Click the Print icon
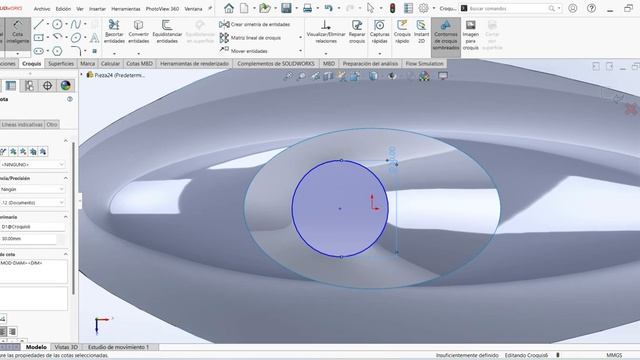The height and width of the screenshot is (360, 640). (x=307, y=8)
